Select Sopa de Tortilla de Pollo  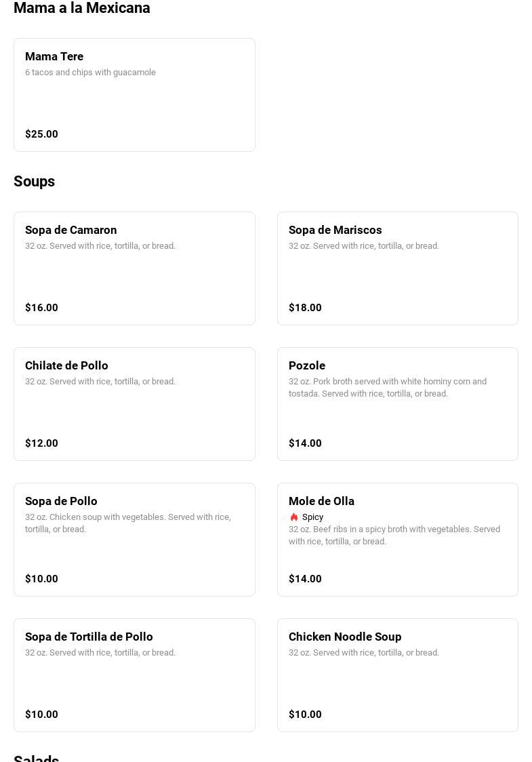(x=134, y=675)
